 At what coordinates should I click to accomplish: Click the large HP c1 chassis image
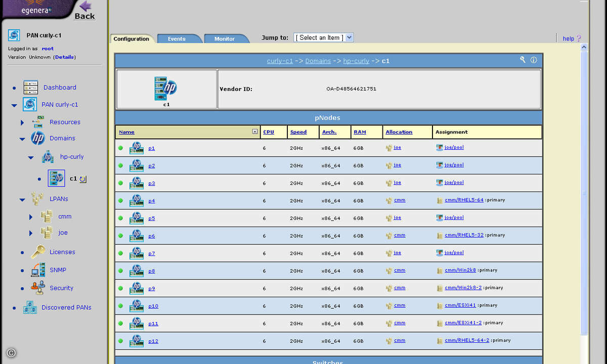pyautogui.click(x=166, y=88)
